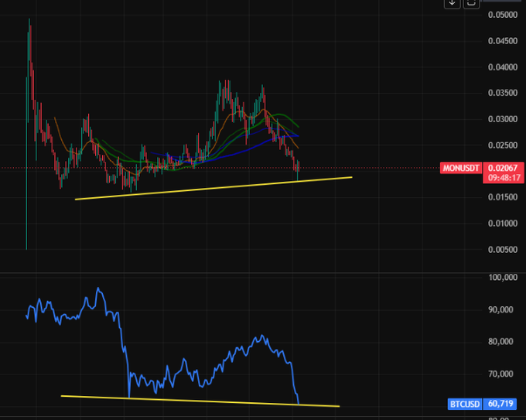
Task: Click the 60,719 BTCUSD price value
Action: click(500, 404)
